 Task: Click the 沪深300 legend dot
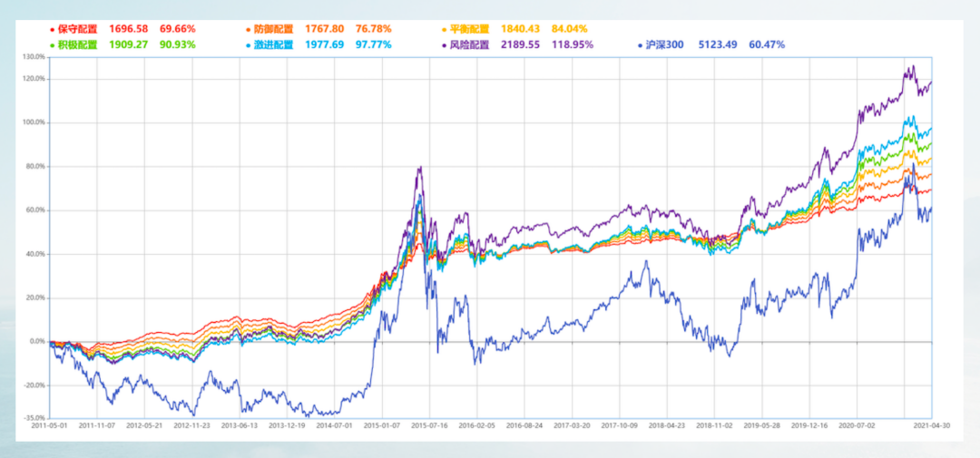point(640,44)
